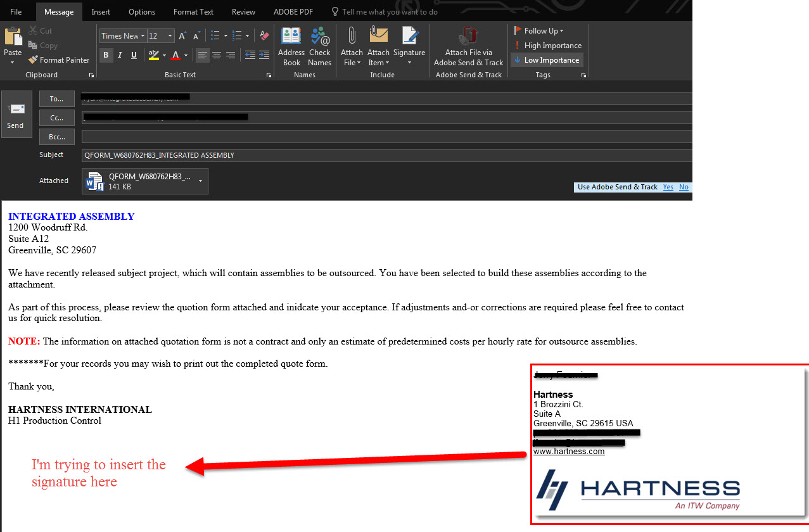Click the Grow Font icon
This screenshot has height=532, width=809.
point(182,36)
